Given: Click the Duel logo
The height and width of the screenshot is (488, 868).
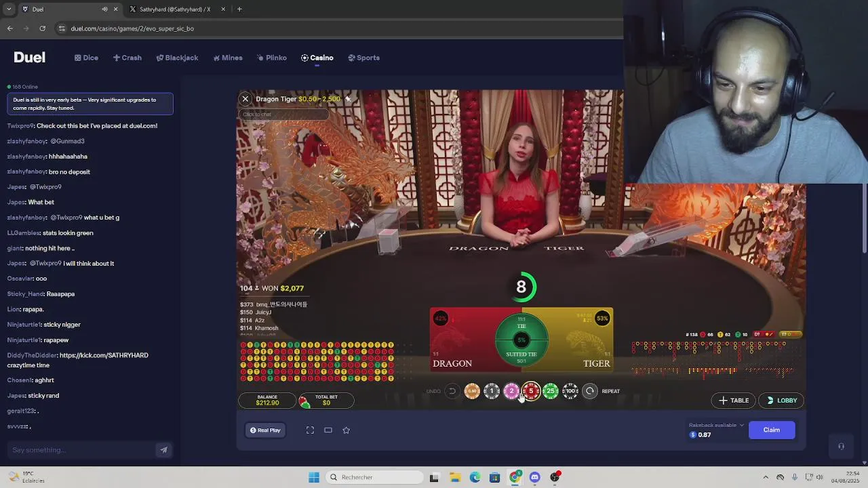Looking at the screenshot, I should [29, 58].
